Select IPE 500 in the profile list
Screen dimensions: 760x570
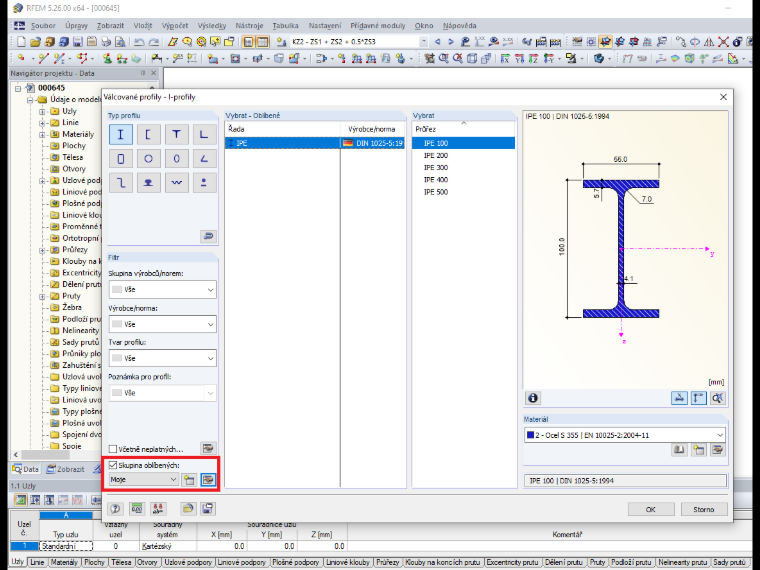click(463, 192)
